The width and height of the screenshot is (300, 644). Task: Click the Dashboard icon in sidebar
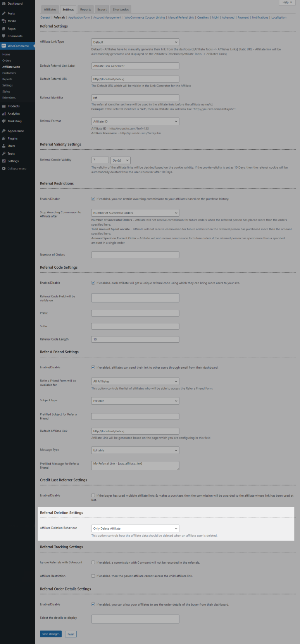(x=3, y=3)
